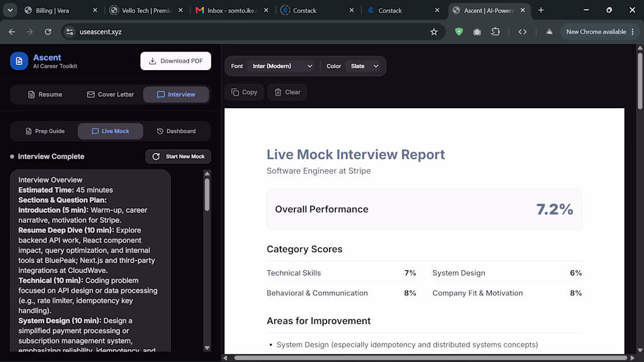
Task: Open the tab search dropdown arrow
Action: click(x=10, y=11)
